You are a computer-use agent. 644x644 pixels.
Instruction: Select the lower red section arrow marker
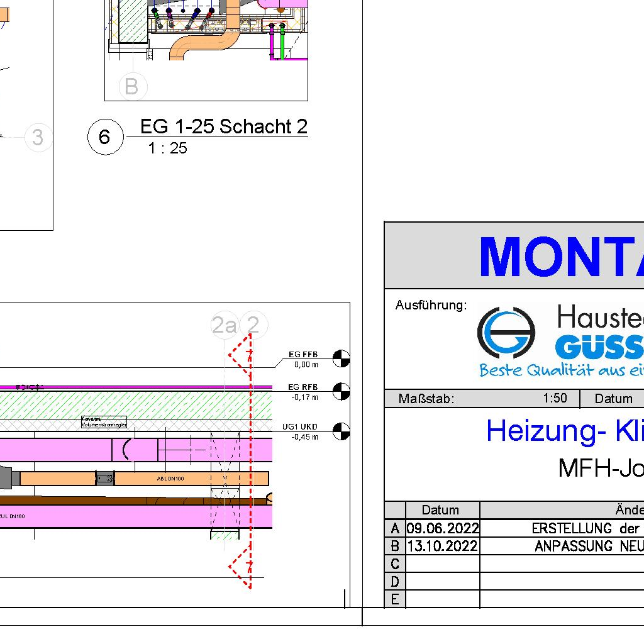pyautogui.click(x=240, y=567)
